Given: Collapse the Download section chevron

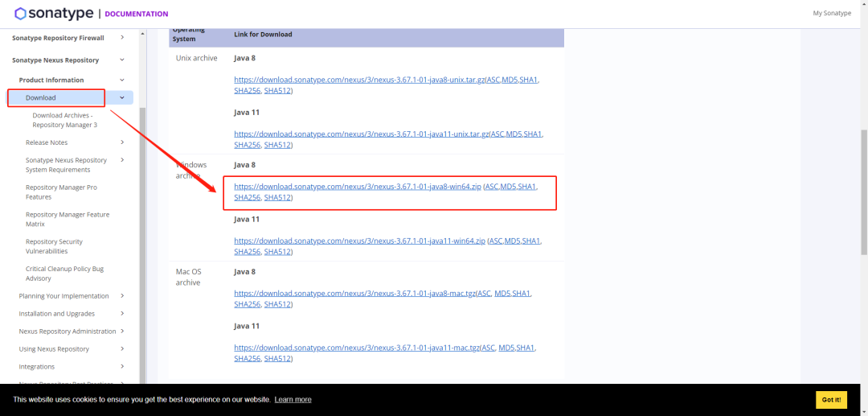Looking at the screenshot, I should (122, 97).
